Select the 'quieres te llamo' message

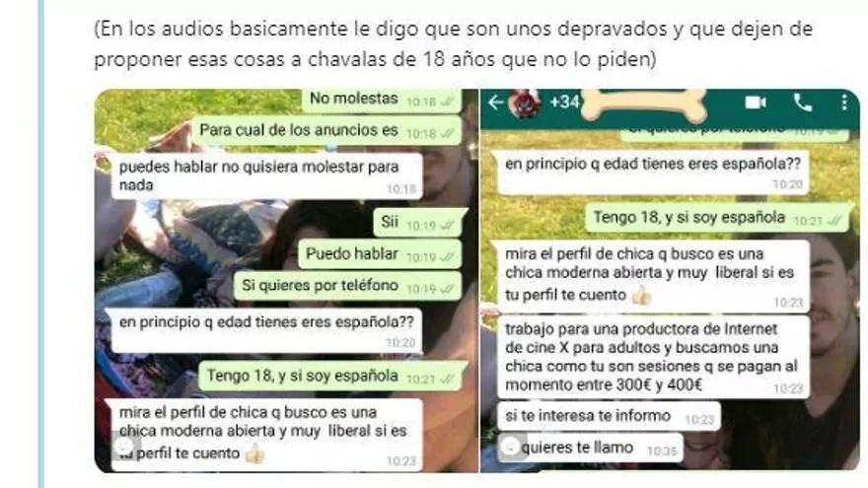click(591, 449)
